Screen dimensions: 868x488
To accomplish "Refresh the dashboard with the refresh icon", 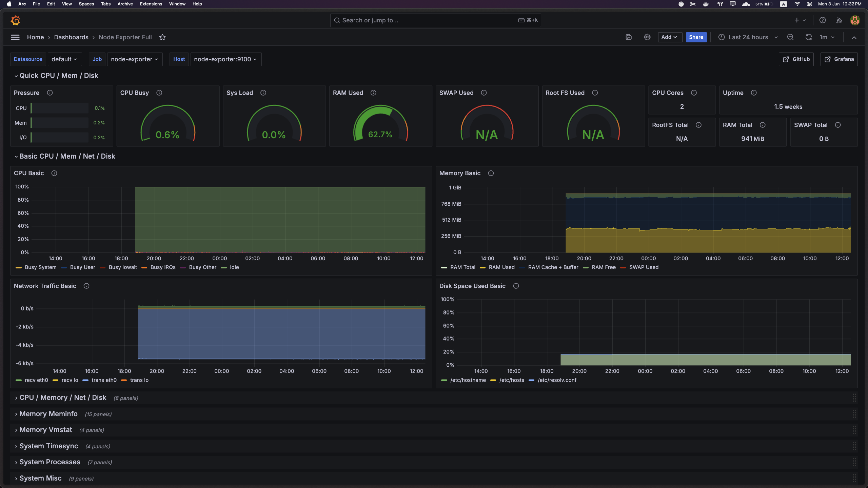I will [x=809, y=37].
